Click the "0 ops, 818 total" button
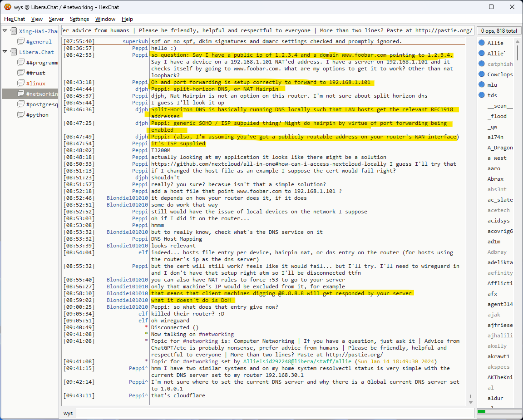 [x=499, y=31]
